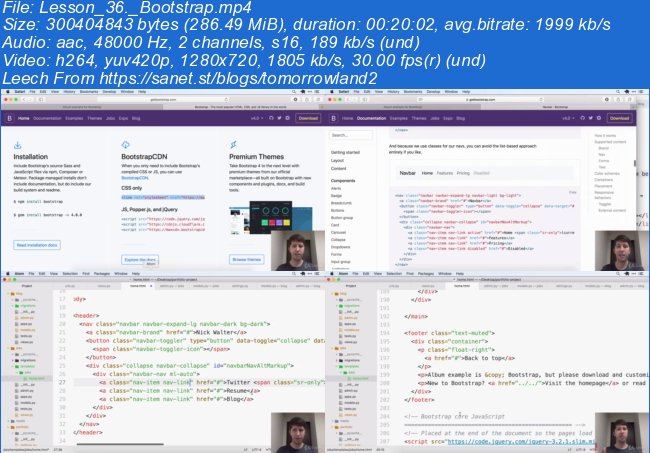Click Installation download icon in top-left frame
Image resolution: width=650 pixels, height=453 pixels.
17,145
